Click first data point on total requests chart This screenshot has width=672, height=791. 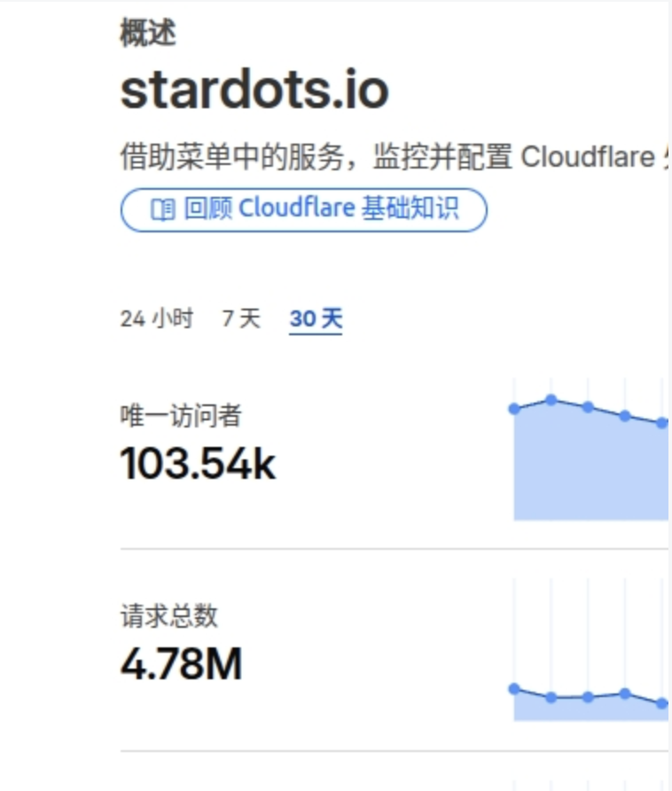tap(514, 688)
